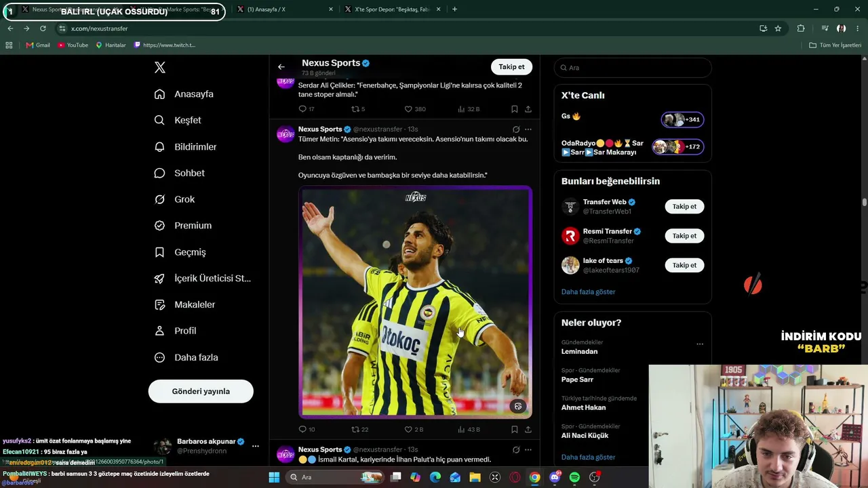The image size is (868, 488).
Task: Show more trends under Neler oluyor
Action: (588, 457)
